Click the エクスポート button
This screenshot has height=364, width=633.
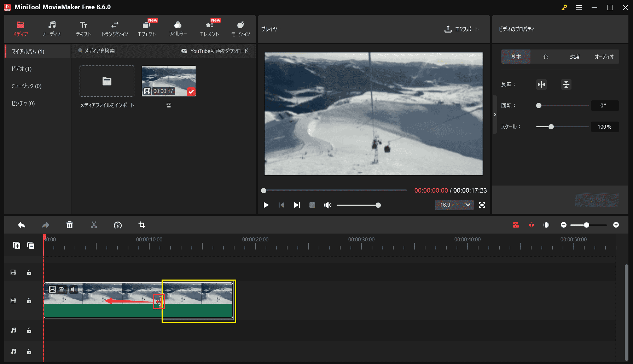click(x=461, y=29)
